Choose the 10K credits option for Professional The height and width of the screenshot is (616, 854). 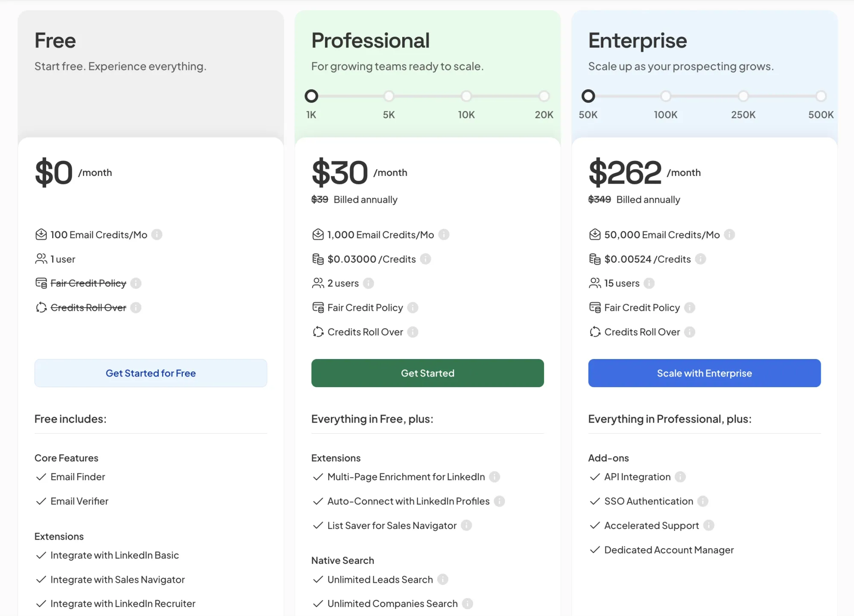coord(466,96)
